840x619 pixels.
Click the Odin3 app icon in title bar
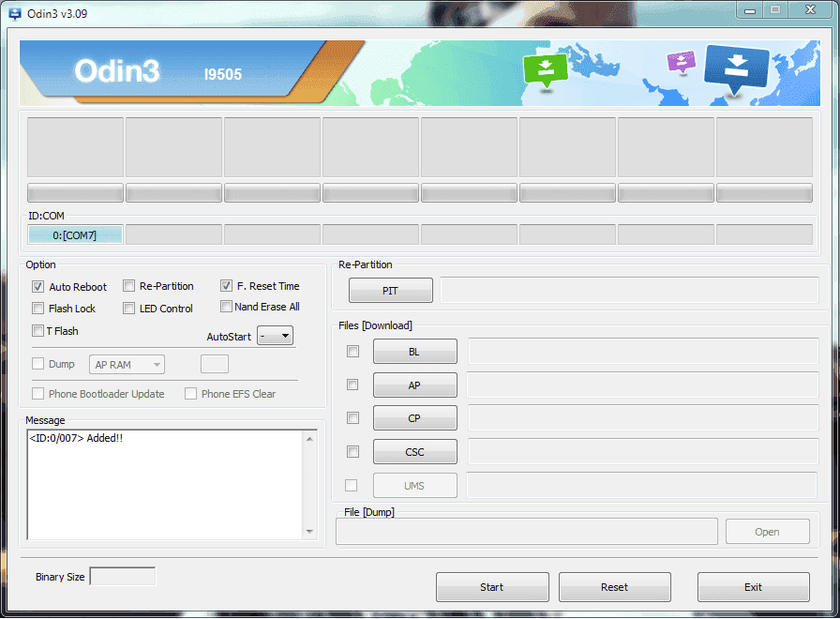click(x=15, y=13)
